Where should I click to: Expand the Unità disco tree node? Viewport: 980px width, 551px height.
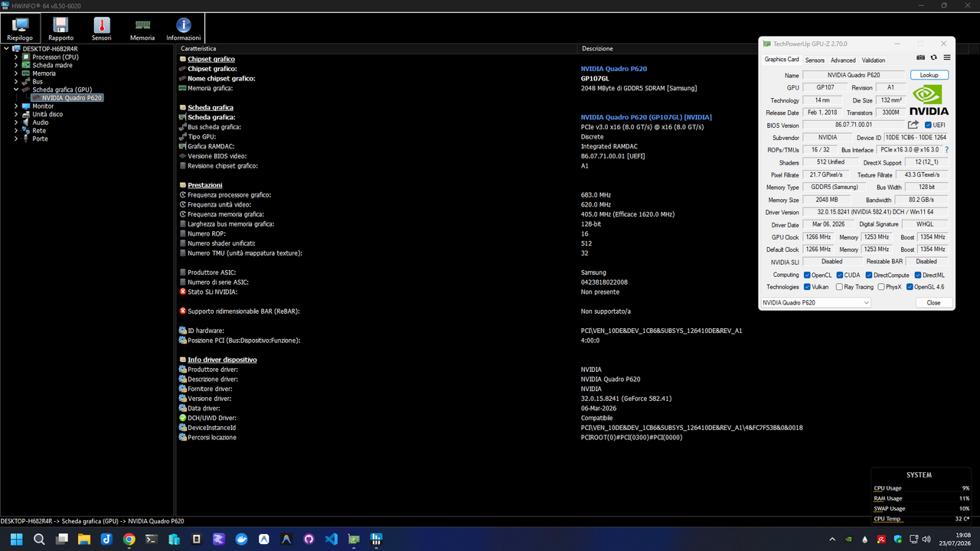click(16, 114)
